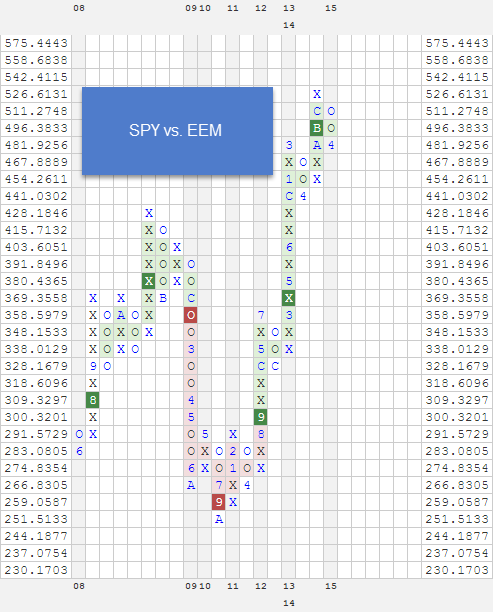The image size is (494, 612).
Task: Select the dark green B cell at 496.3833
Action: (x=317, y=128)
